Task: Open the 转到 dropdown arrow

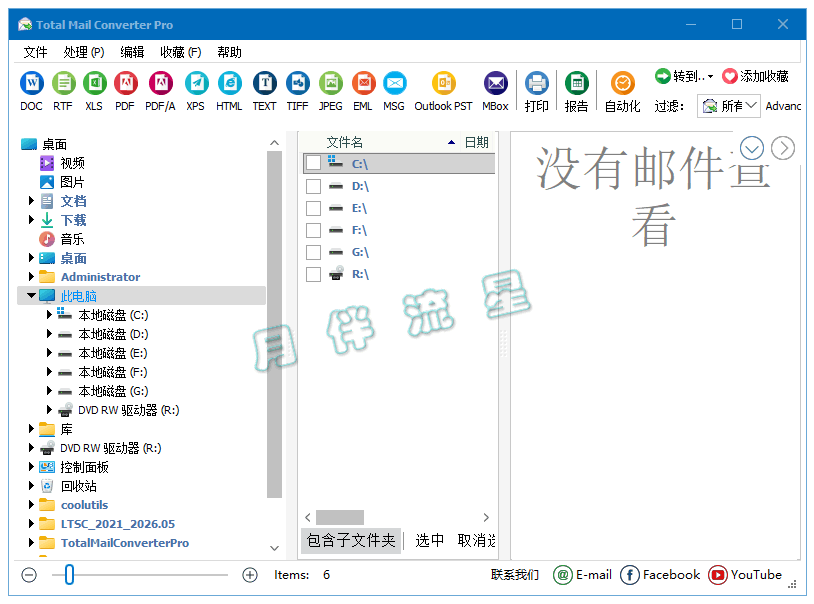Action: [x=710, y=77]
